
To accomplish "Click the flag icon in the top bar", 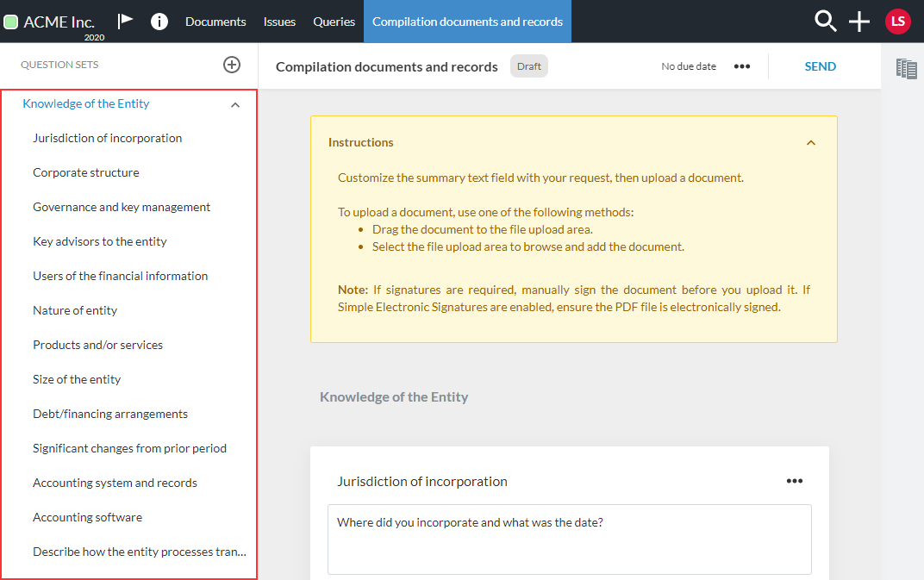I will click(x=125, y=22).
